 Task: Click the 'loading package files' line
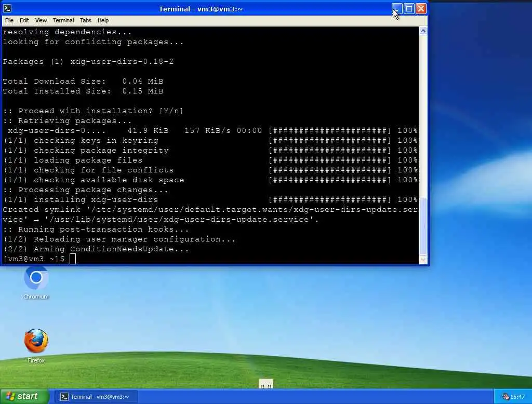[x=210, y=160]
